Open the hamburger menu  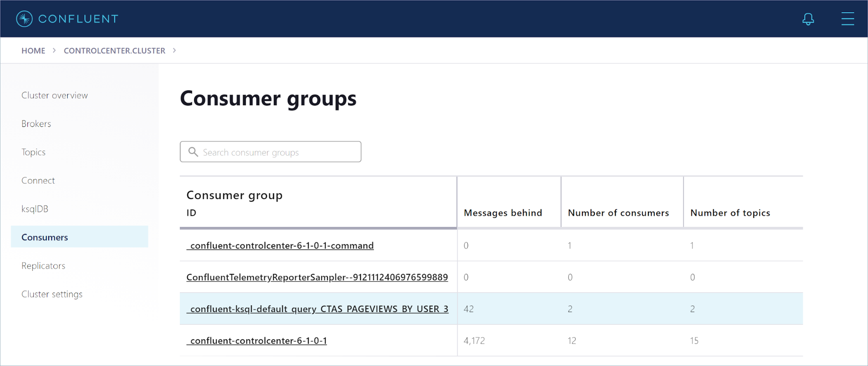tap(848, 19)
